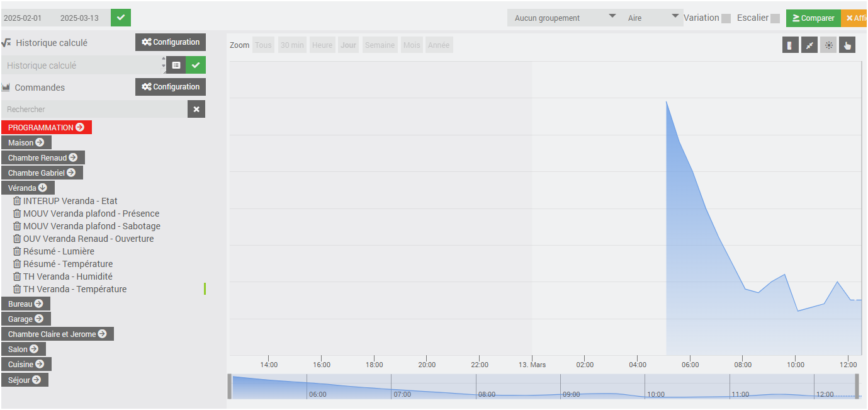Click the light gray sun-like icon above chart
The image size is (868, 410).
828,45
